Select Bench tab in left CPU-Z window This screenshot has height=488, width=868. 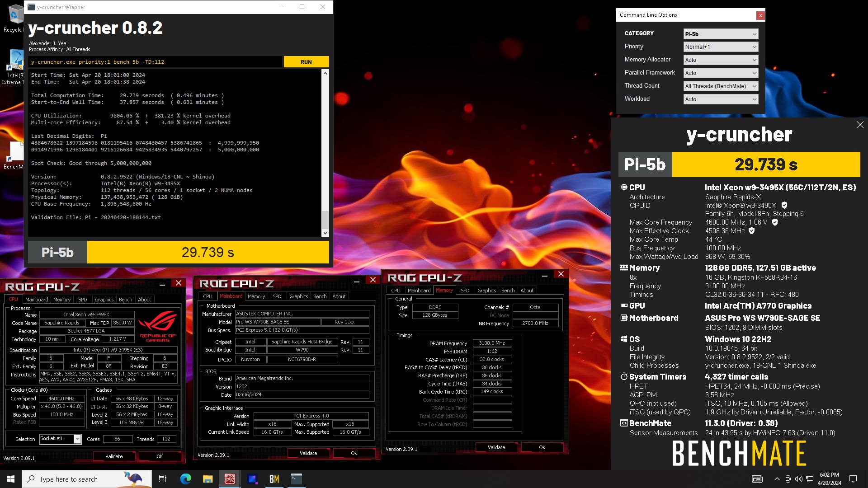click(126, 300)
